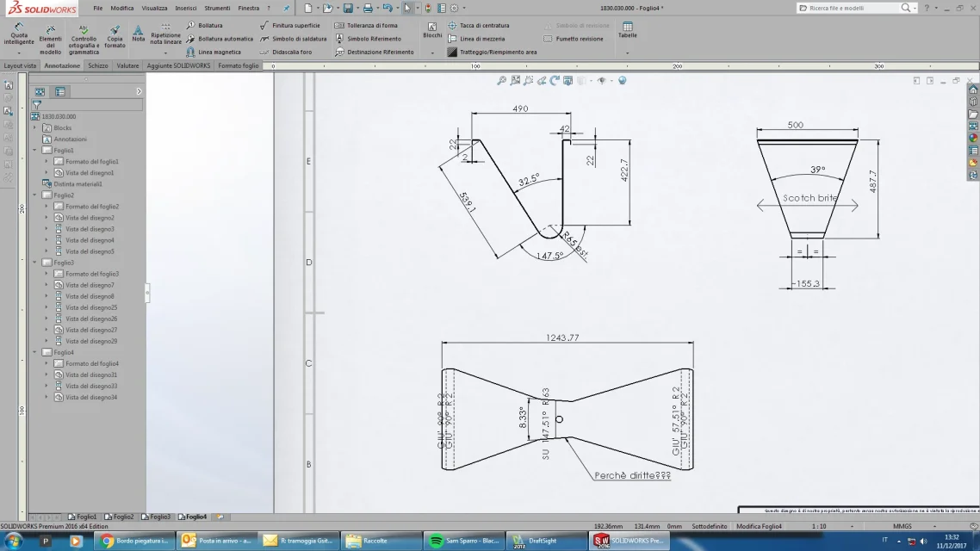This screenshot has height=551, width=980.
Task: Open the Tabelle dropdown arrow
Action: (628, 53)
